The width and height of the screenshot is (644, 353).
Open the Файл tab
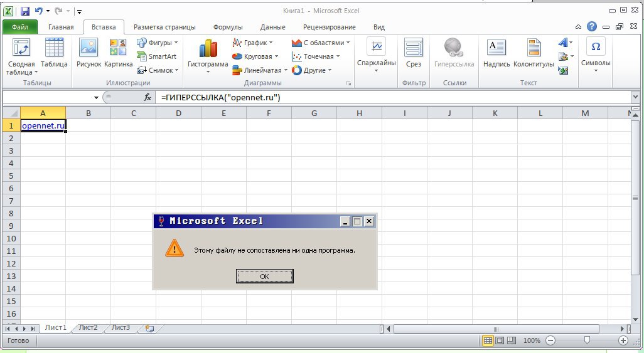19,27
